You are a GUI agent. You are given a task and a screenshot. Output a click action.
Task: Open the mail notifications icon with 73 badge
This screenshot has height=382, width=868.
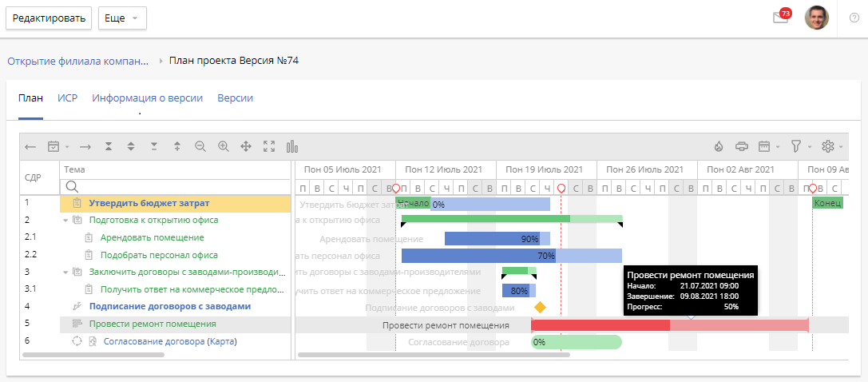[x=781, y=17]
